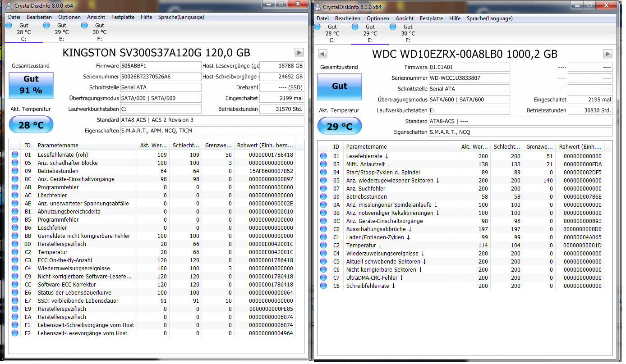This screenshot has height=364, width=626.
Task: Click the status dot beside C2 Temperatur attribute
Action: click(x=15, y=252)
